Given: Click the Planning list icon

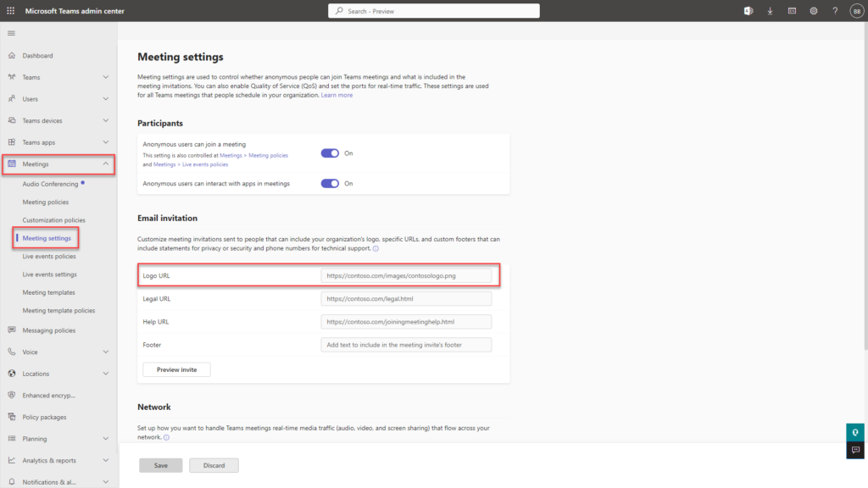Looking at the screenshot, I should pyautogui.click(x=12, y=438).
